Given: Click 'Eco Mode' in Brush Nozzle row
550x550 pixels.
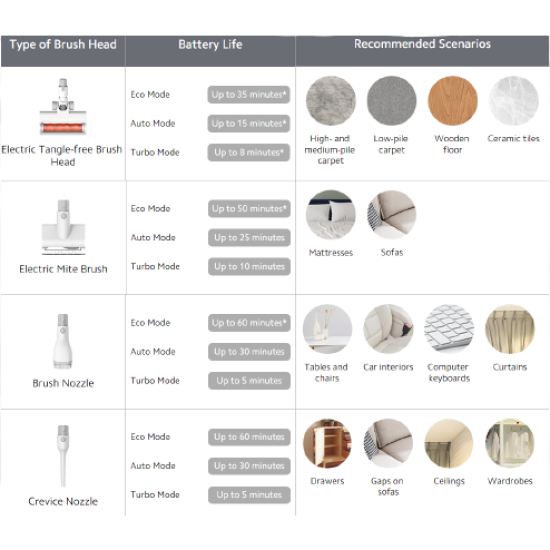Looking at the screenshot, I should pos(150,323).
